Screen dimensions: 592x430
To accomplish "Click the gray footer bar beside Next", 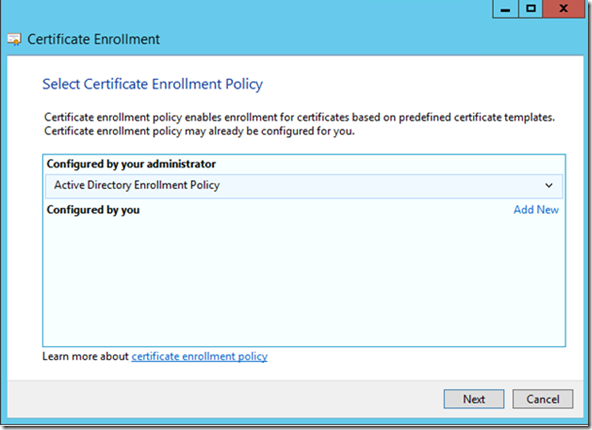I will point(227,399).
